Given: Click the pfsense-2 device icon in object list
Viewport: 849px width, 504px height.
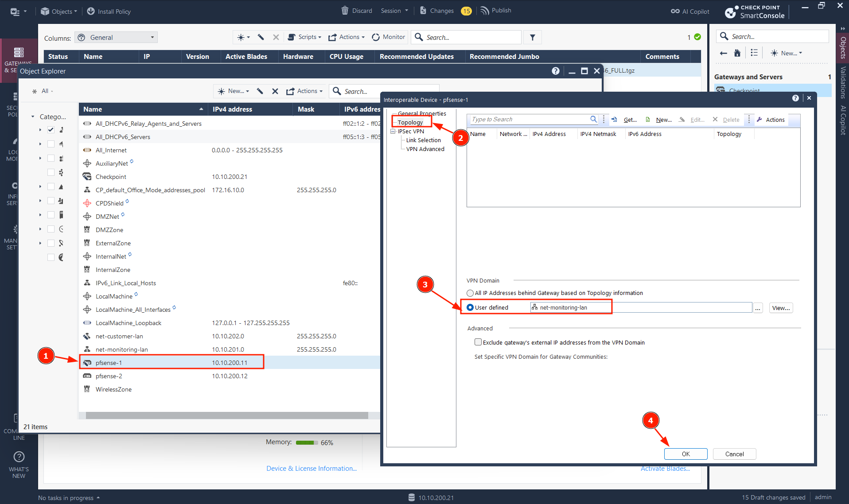Looking at the screenshot, I should pos(87,376).
